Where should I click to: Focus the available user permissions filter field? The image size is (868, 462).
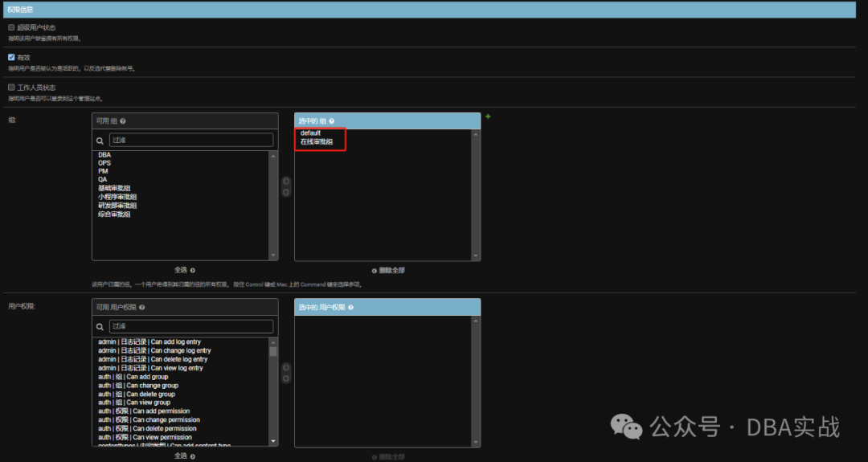point(191,326)
